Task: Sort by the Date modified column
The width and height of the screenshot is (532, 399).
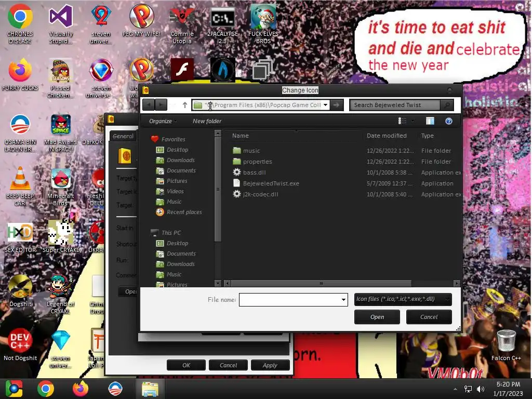Action: click(x=387, y=136)
